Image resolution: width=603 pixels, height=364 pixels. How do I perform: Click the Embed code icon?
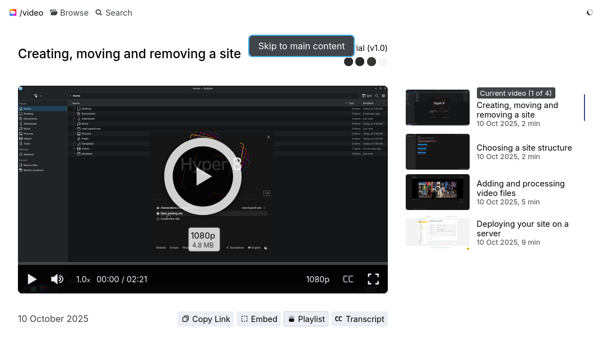coord(244,319)
